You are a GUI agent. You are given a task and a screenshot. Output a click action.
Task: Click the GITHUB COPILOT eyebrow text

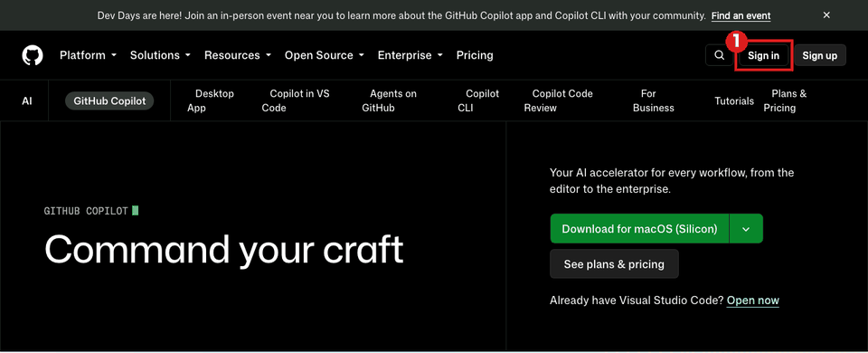pos(86,211)
